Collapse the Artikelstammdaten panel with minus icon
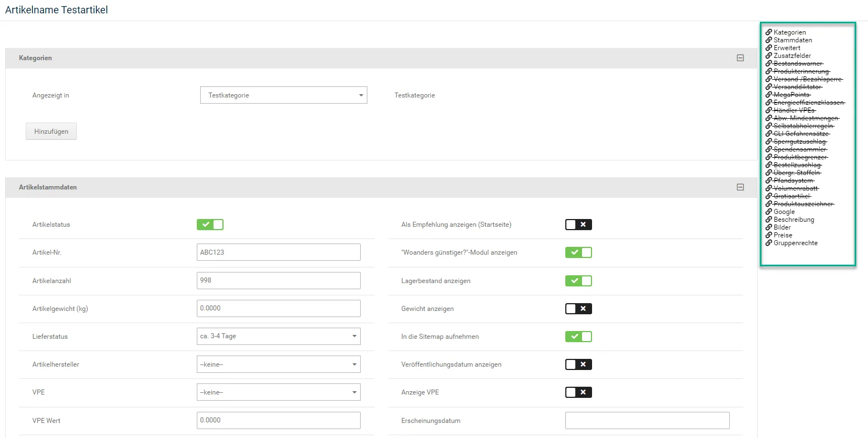 (740, 187)
